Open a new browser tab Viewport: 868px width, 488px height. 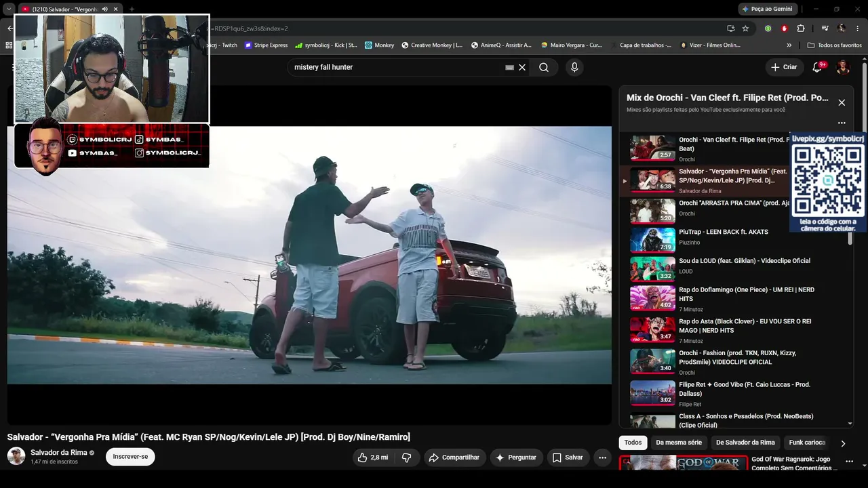click(132, 9)
